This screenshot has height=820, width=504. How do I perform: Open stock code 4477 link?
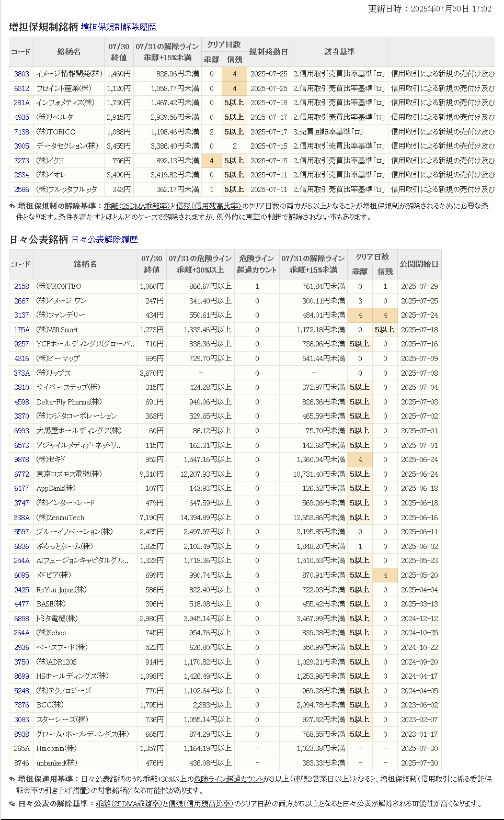point(21,604)
